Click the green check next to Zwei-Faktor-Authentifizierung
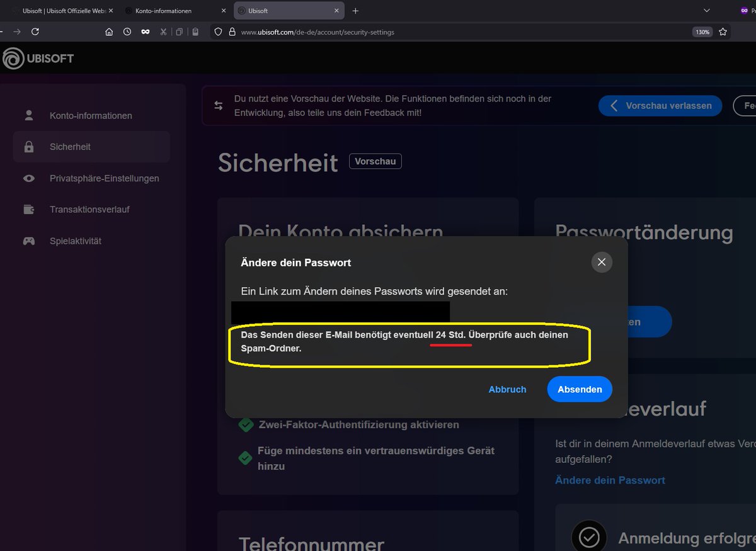 (246, 425)
